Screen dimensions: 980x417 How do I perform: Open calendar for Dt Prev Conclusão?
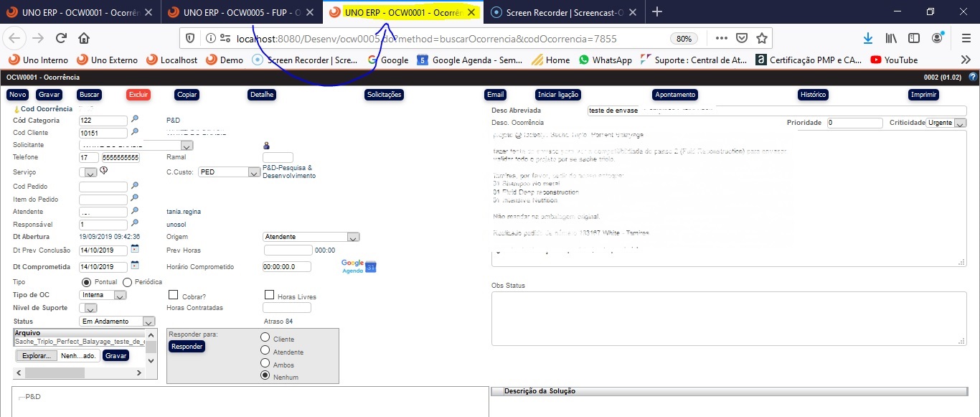pyautogui.click(x=134, y=250)
